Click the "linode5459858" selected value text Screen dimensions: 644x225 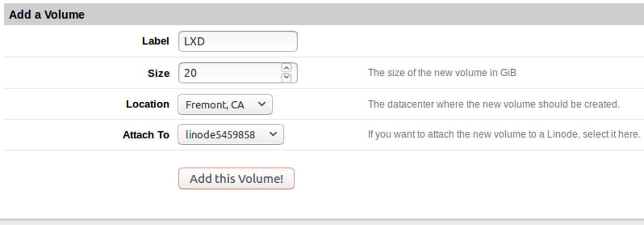point(220,135)
